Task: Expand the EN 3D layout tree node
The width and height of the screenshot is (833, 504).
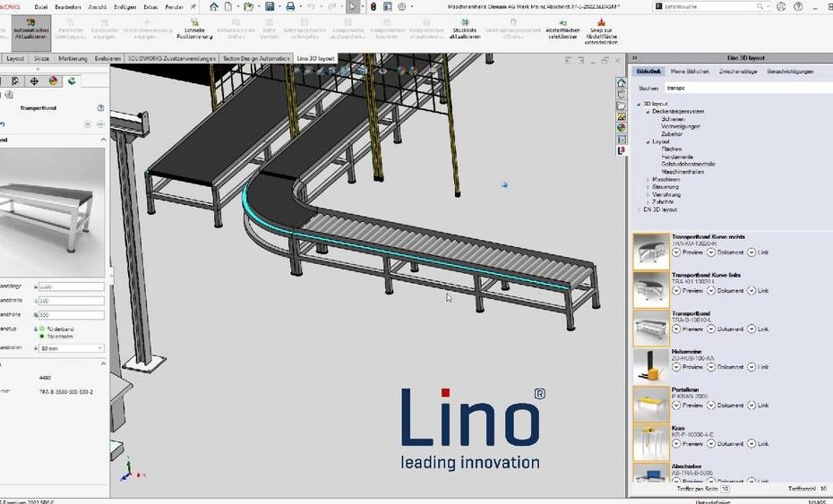Action: pyautogui.click(x=640, y=209)
